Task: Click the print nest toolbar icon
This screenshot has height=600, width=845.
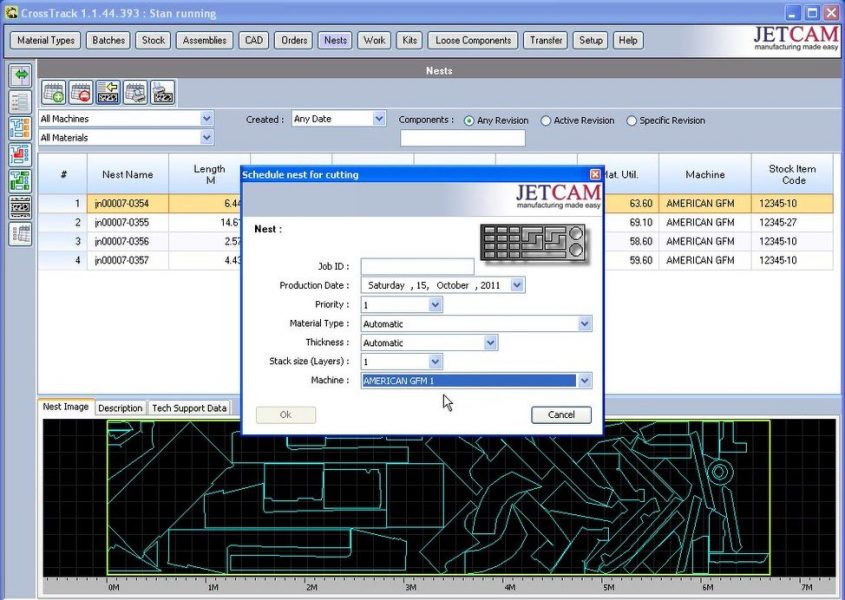Action: pos(163,92)
